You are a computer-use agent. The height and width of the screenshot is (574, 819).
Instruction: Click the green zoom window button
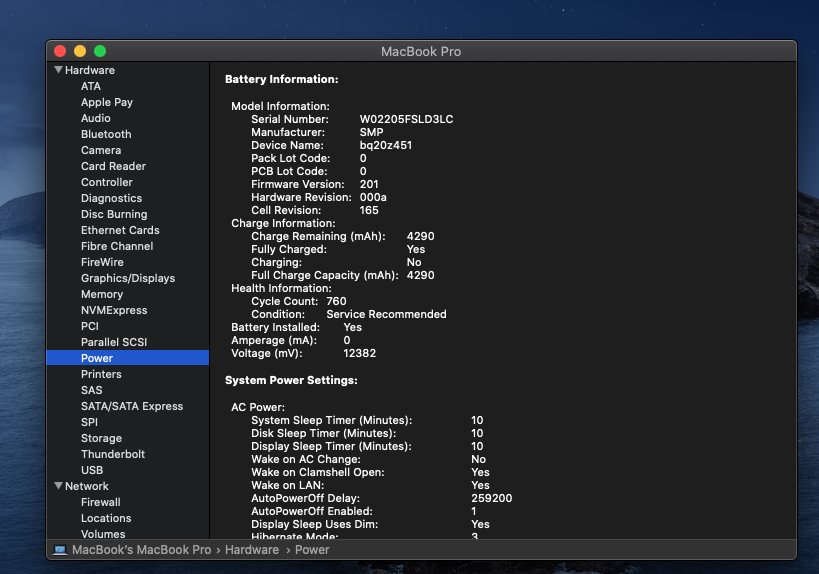100,51
